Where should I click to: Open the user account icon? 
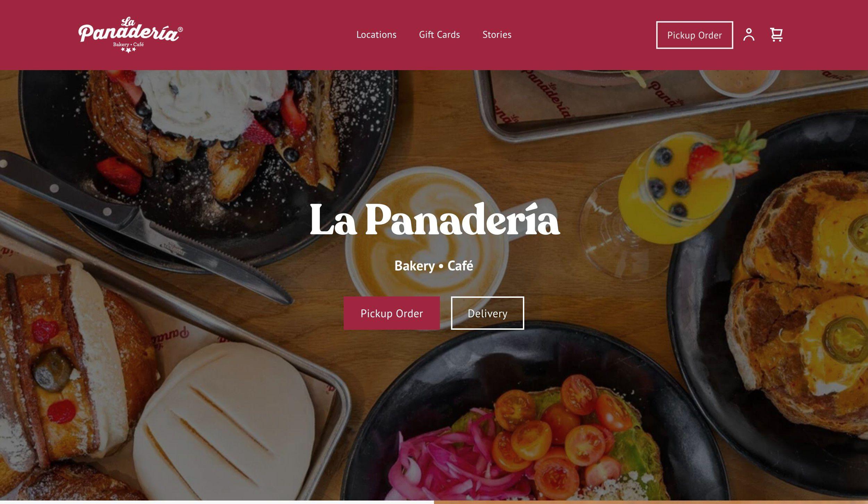tap(749, 34)
